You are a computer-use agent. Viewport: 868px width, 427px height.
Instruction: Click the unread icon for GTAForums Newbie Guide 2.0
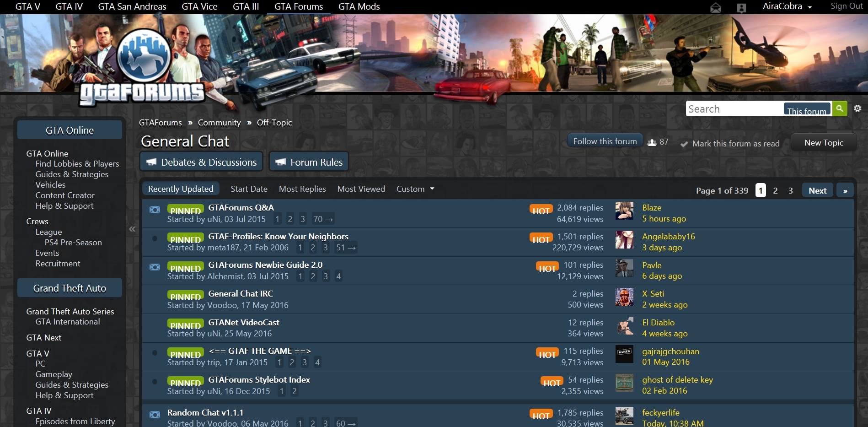point(155,267)
